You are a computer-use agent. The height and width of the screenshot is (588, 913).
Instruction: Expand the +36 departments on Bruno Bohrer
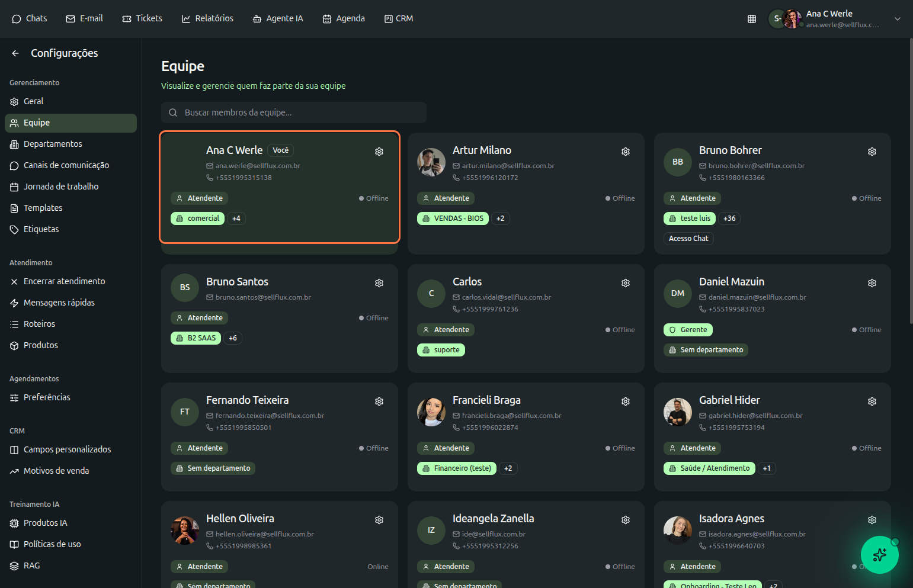[729, 219]
